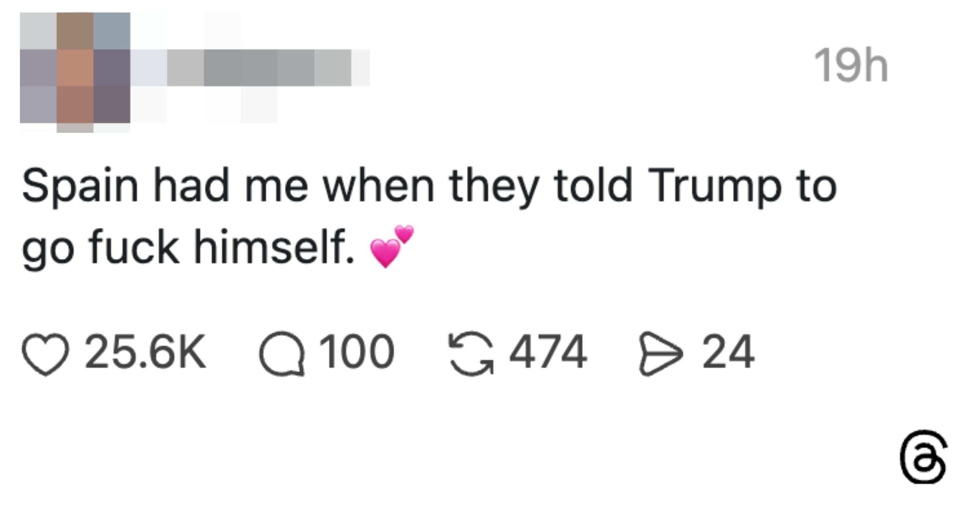Viewport: 980px width, 520px height.
Task: Like the post with the heart icon
Action: point(46,354)
